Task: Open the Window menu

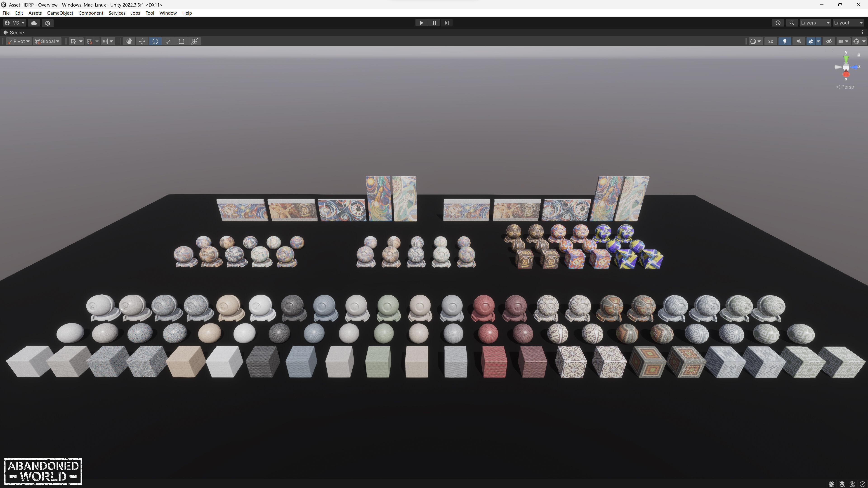Action: [x=168, y=13]
